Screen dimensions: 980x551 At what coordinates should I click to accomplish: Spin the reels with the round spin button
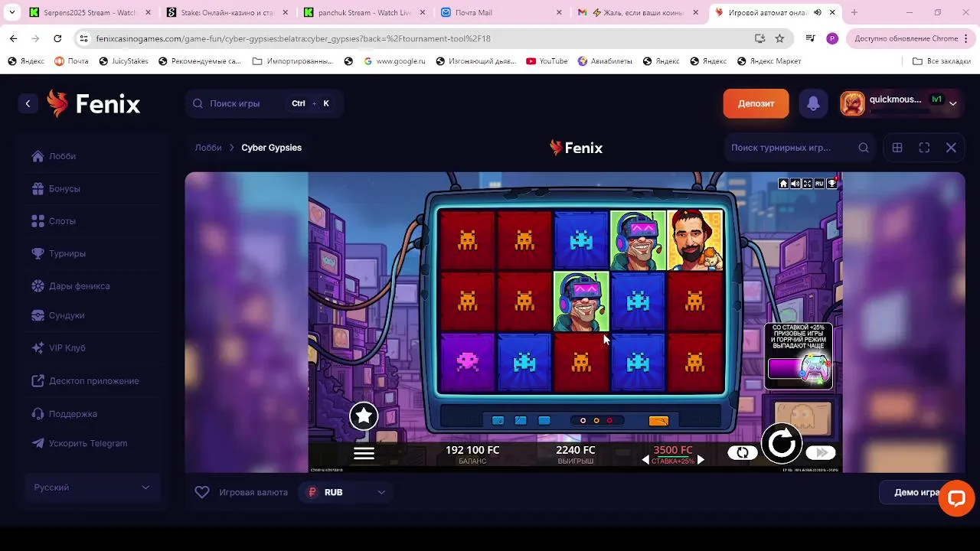pyautogui.click(x=781, y=443)
